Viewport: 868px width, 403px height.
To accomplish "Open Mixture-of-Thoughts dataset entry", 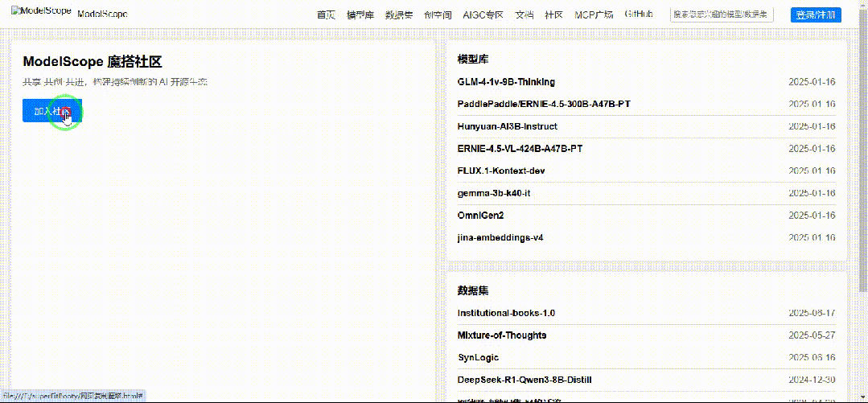I will click(x=502, y=335).
